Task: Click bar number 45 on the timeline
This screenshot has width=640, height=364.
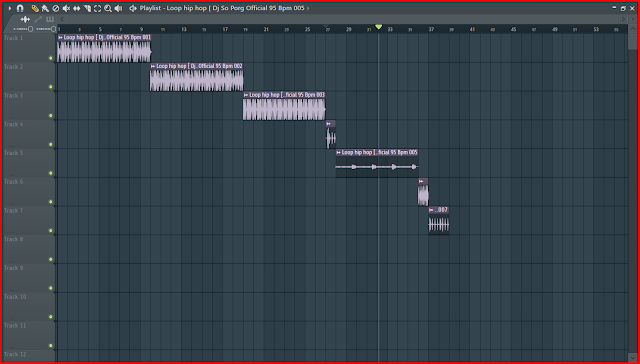Action: (x=513, y=29)
